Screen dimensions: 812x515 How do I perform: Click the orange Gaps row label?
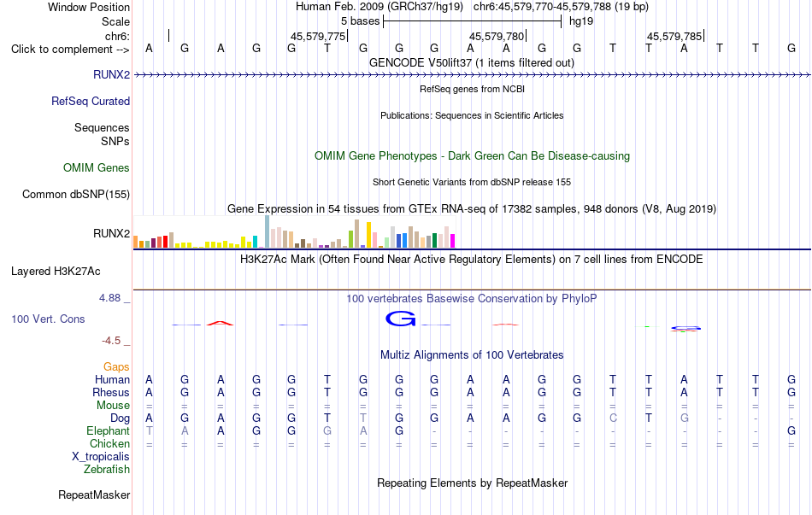[116, 367]
